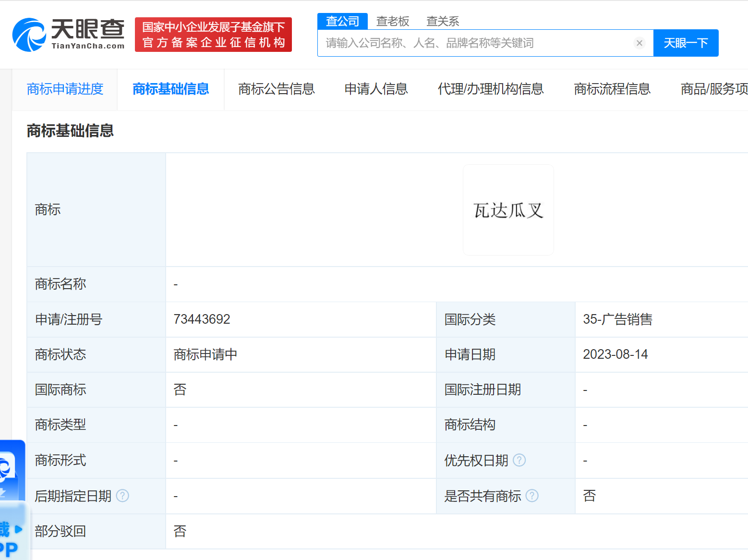Go to 商标流程信息 section
Image resolution: width=748 pixels, height=560 pixels.
tap(612, 89)
